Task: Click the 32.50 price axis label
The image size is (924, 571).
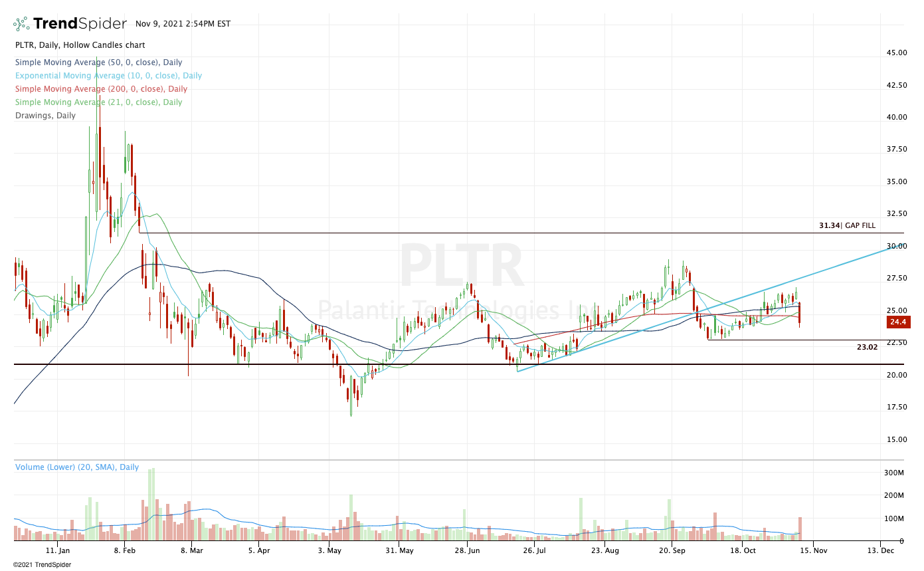Action: (x=897, y=214)
